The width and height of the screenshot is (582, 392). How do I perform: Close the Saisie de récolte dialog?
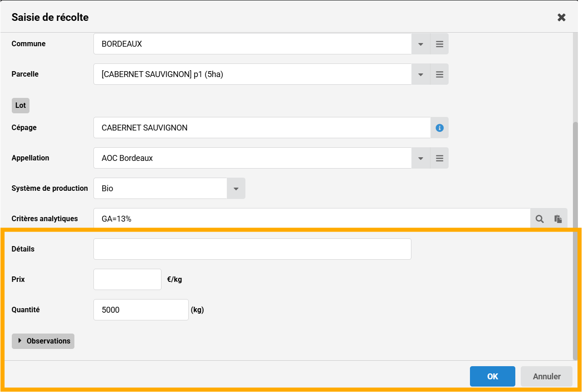(561, 17)
